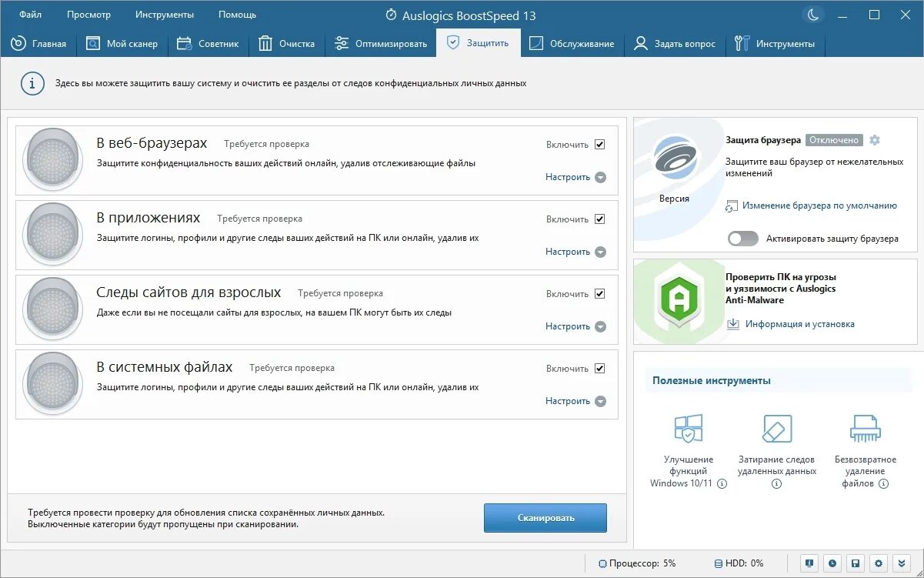Viewport: 924px width, 578px height.
Task: Open the Файл menu
Action: pyautogui.click(x=31, y=15)
